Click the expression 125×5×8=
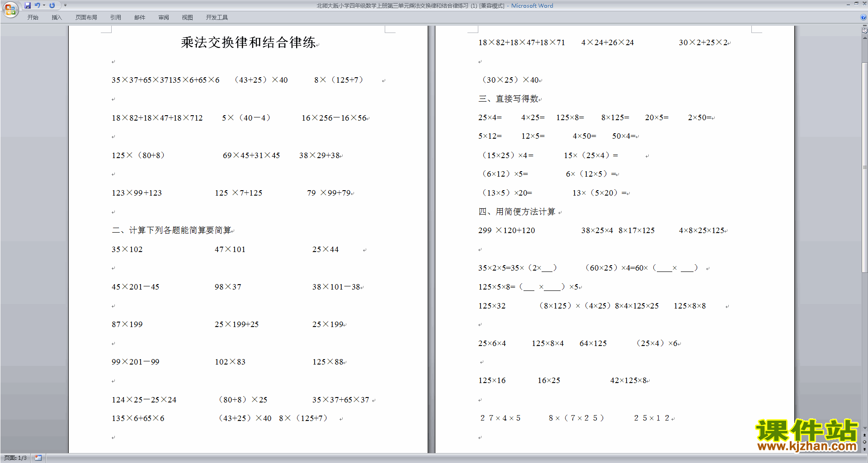 point(496,287)
